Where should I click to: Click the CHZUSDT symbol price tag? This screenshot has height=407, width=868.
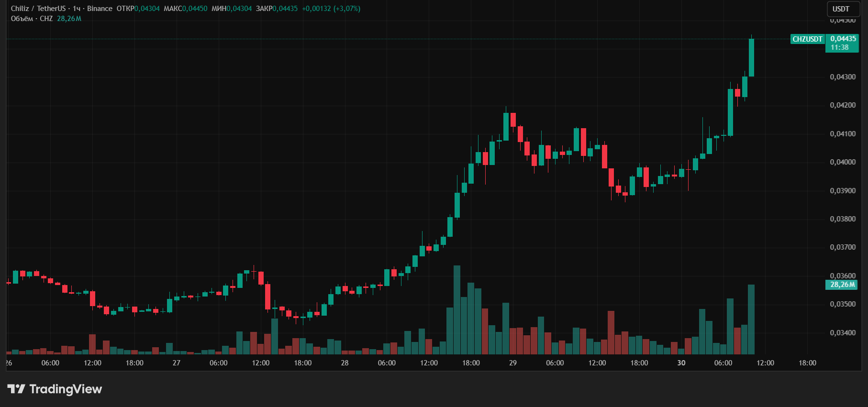coord(807,39)
